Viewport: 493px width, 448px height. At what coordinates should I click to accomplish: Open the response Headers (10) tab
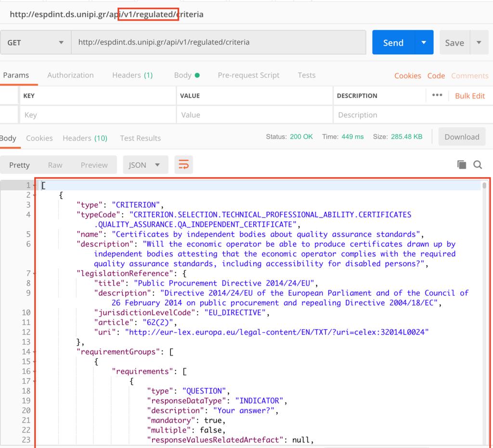click(x=85, y=138)
